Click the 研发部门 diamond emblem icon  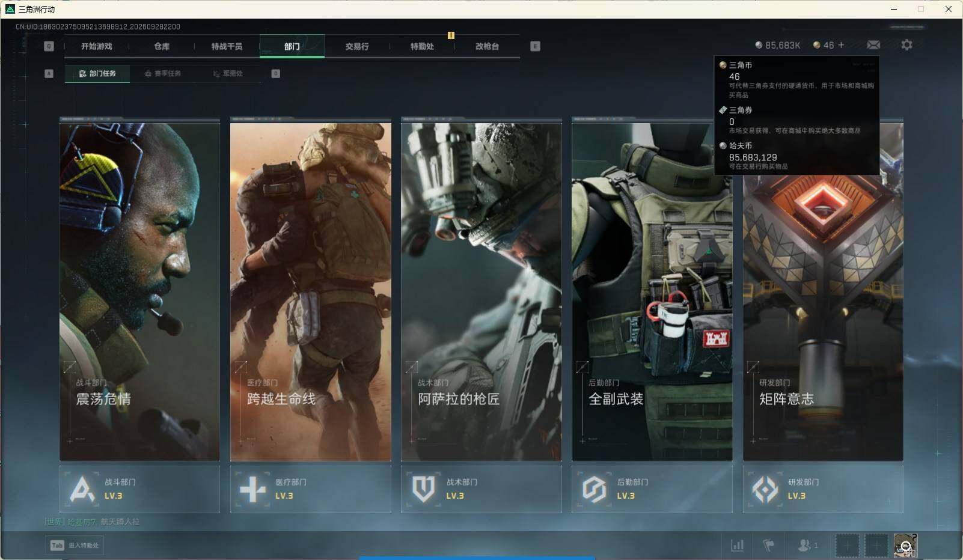tap(765, 489)
